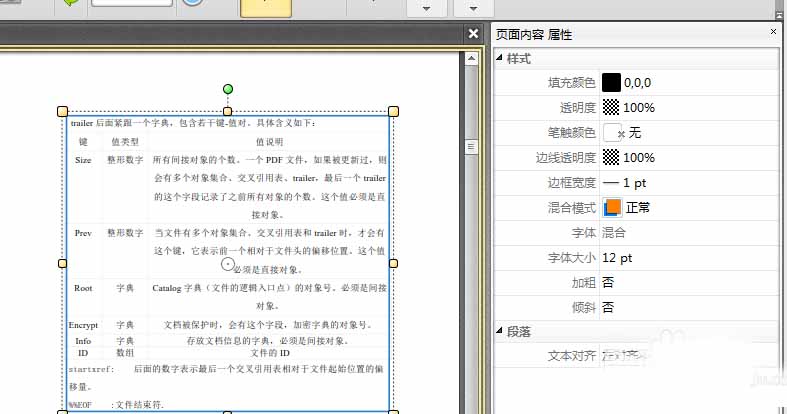Click the right-middle selection handle
This screenshot has width=787, height=414.
pyautogui.click(x=394, y=263)
